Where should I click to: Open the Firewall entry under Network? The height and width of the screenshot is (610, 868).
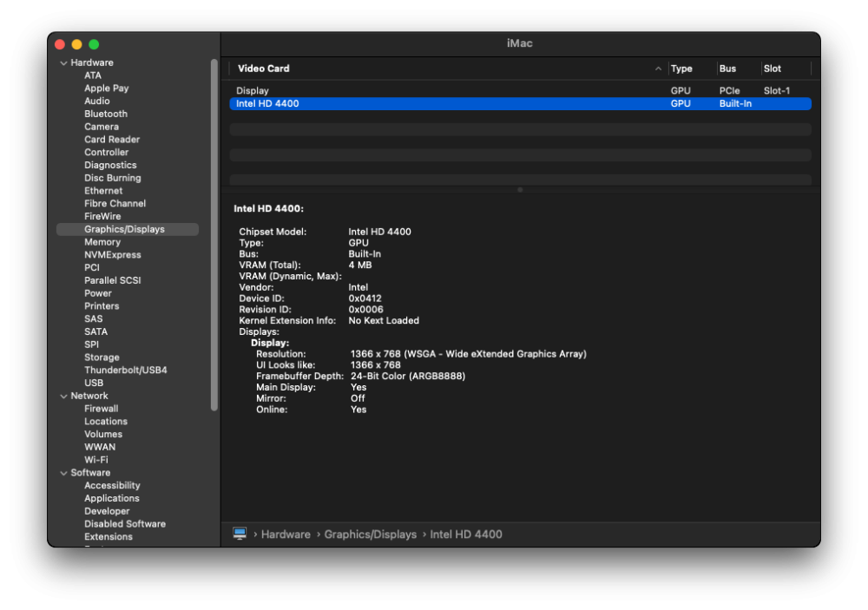point(102,409)
